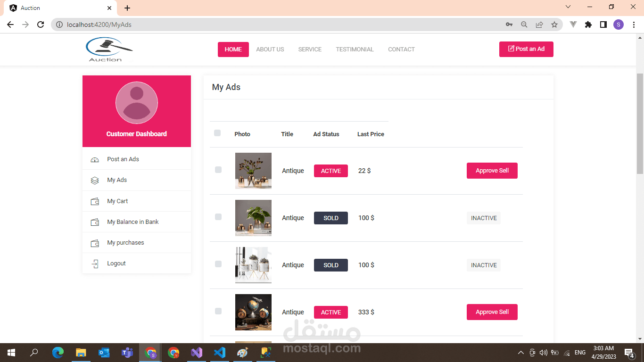Click the Post an Ad button
Image resolution: width=644 pixels, height=362 pixels.
coord(526,49)
